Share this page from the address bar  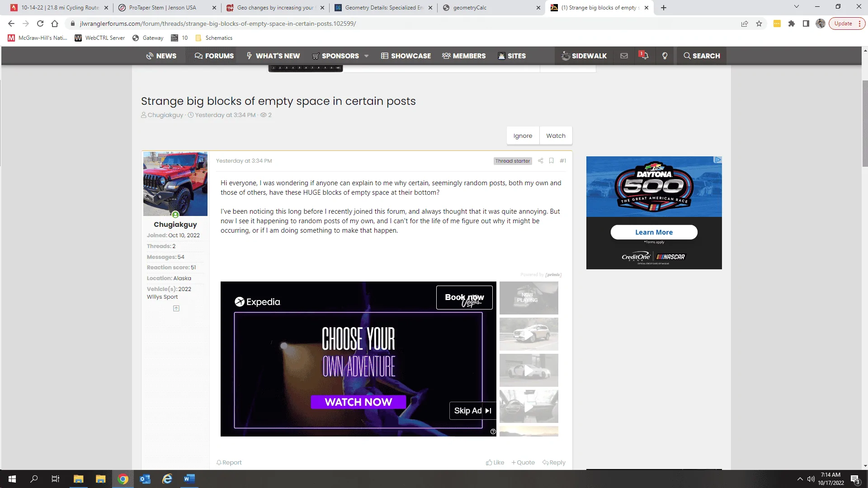pyautogui.click(x=745, y=23)
